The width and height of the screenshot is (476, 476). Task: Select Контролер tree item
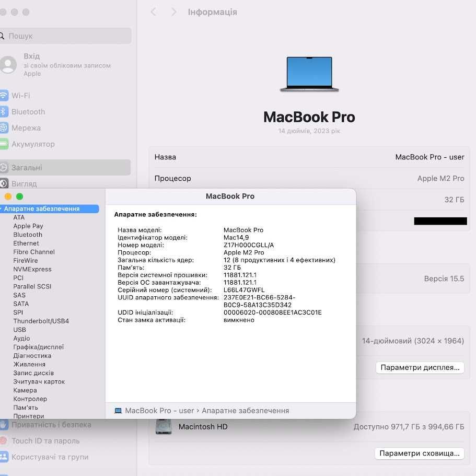30,399
